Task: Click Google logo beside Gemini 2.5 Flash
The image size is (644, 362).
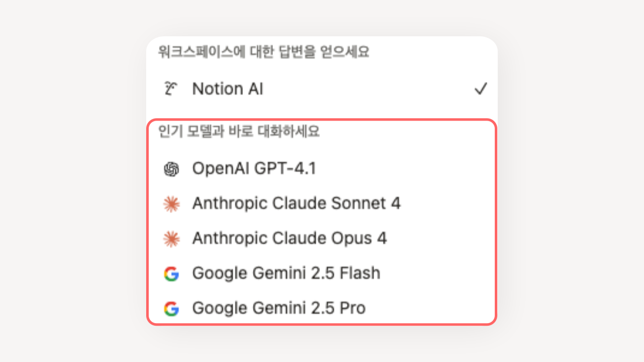Action: tap(171, 274)
